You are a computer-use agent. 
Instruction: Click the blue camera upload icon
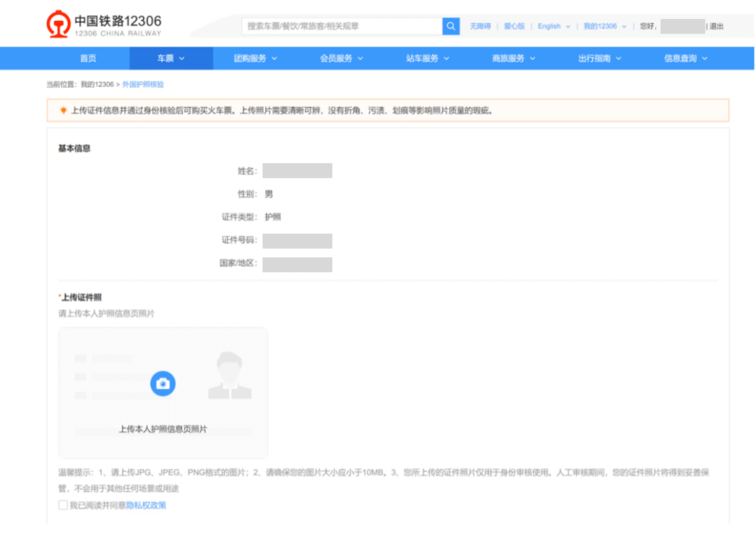click(162, 383)
